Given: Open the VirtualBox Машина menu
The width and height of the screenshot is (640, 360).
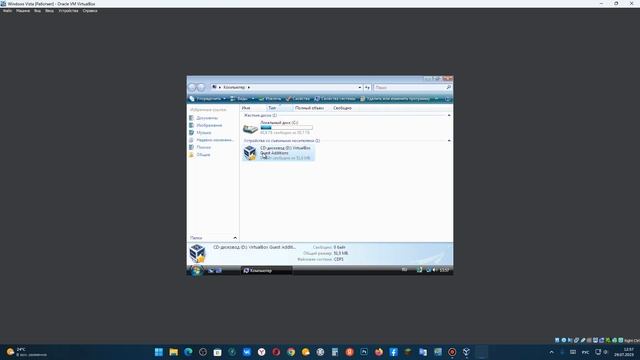Looking at the screenshot, I should (23, 11).
